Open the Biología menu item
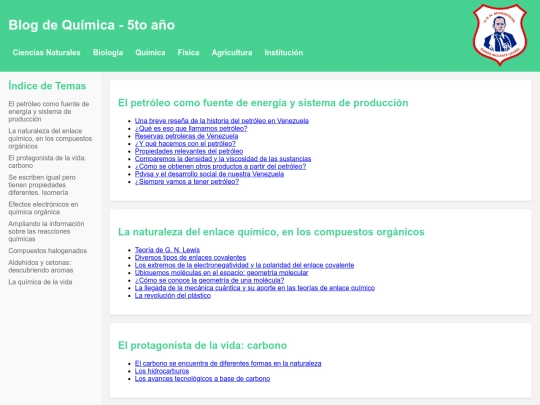Image resolution: width=540 pixels, height=405 pixels. (x=108, y=53)
